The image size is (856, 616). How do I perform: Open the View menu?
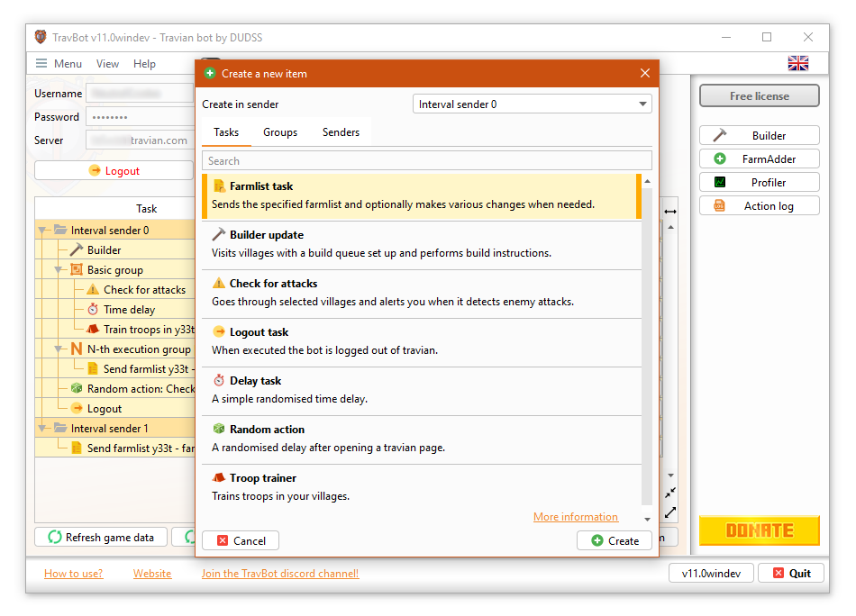coord(107,63)
